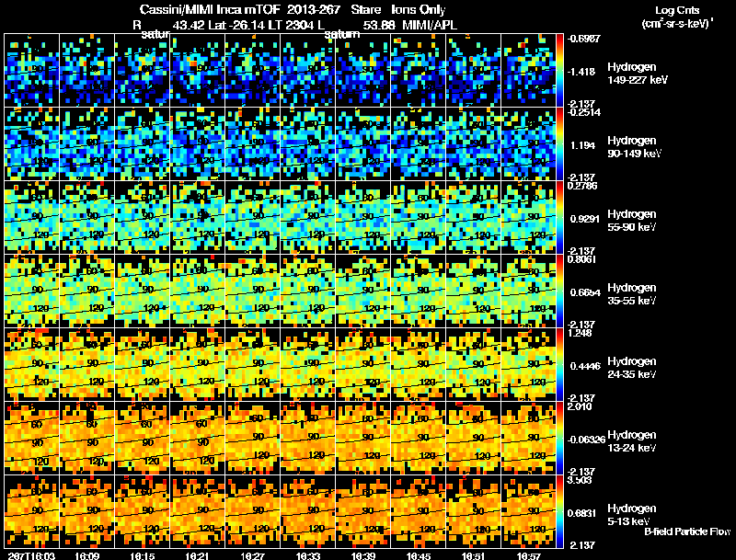Select the 16:45 time label
This screenshot has height=560, width=736.
coord(419,555)
